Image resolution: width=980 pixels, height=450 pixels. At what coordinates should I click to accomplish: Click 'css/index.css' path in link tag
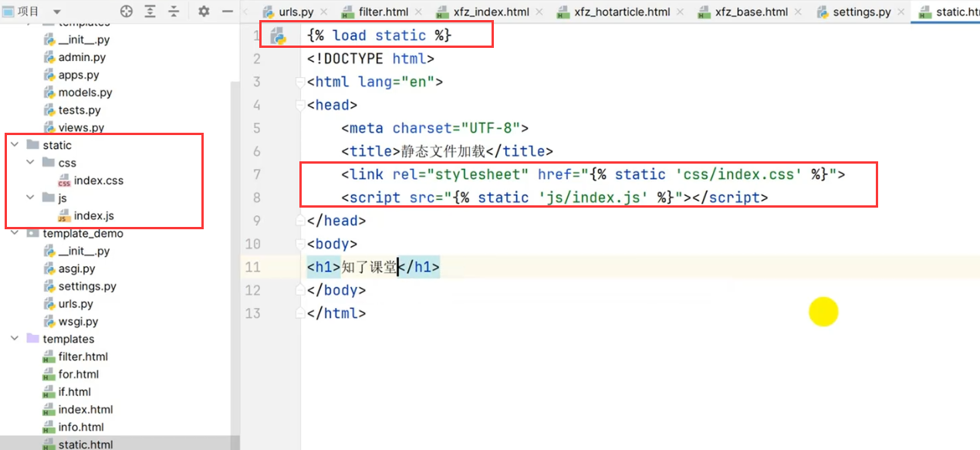pos(738,174)
